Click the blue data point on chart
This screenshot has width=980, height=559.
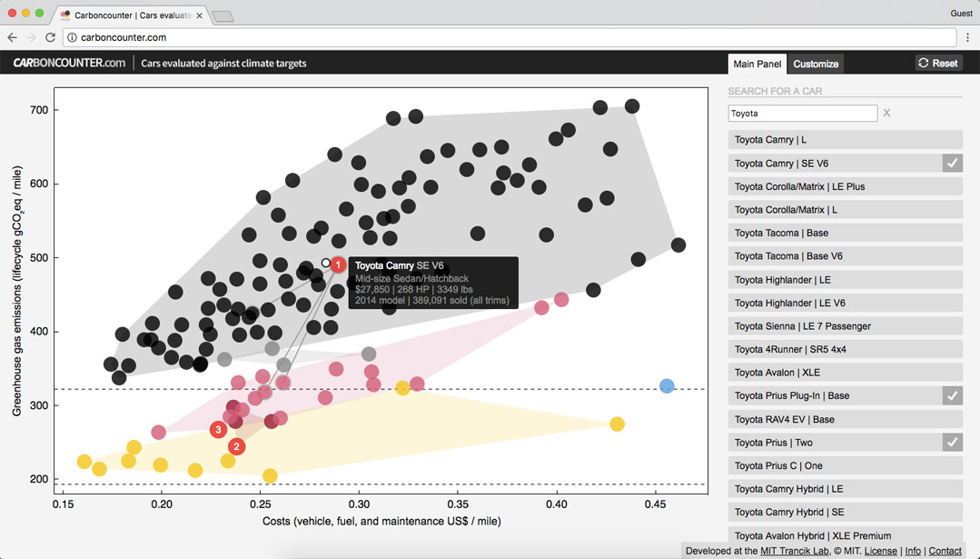(x=667, y=385)
